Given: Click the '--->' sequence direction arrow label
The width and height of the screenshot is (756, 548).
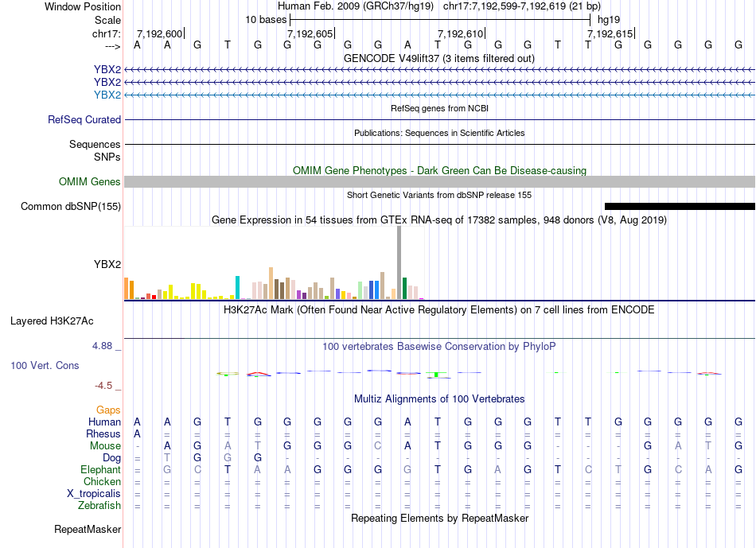Looking at the screenshot, I should [x=113, y=46].
